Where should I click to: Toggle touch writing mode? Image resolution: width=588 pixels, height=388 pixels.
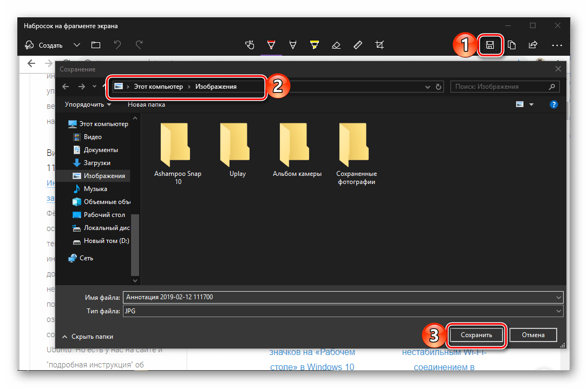click(x=250, y=45)
